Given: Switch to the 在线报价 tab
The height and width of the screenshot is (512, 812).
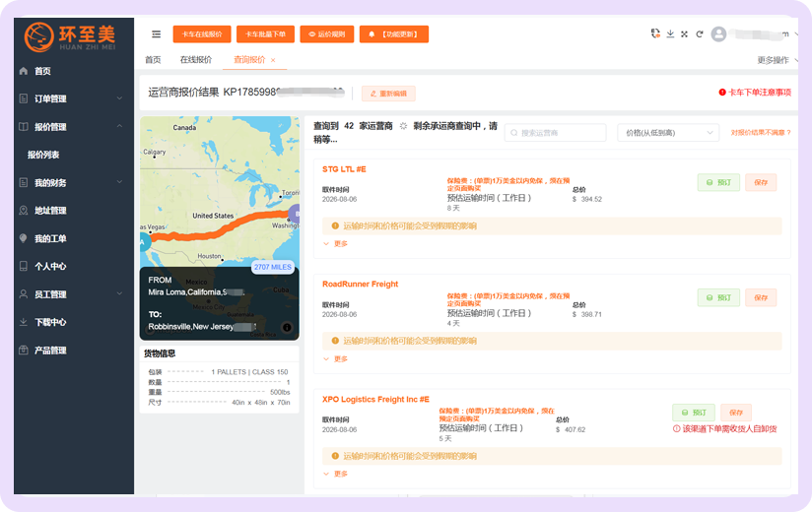Looking at the screenshot, I should [x=196, y=59].
